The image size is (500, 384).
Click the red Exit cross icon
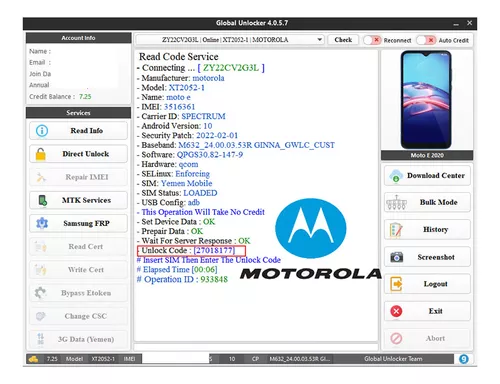click(x=396, y=311)
